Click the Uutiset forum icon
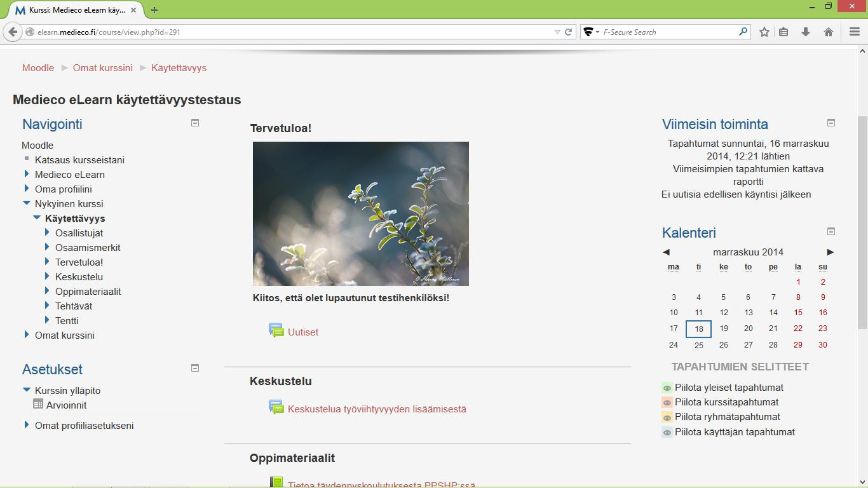 point(276,331)
